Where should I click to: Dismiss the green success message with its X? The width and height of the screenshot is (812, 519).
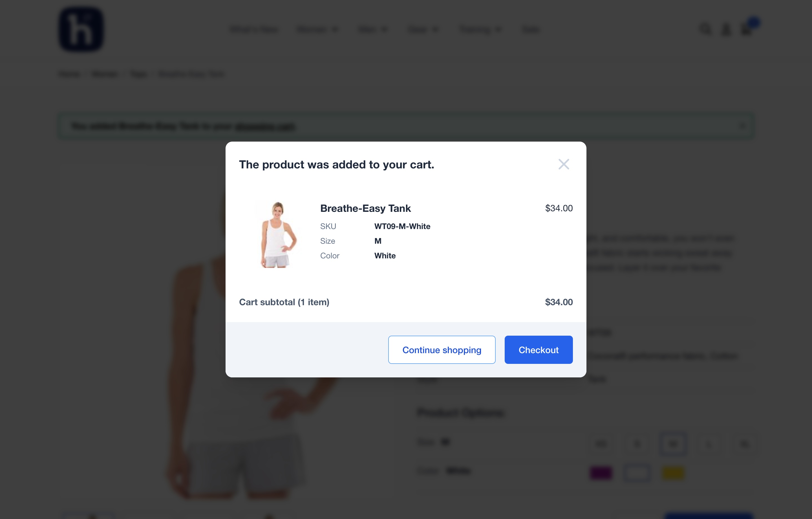(x=742, y=126)
